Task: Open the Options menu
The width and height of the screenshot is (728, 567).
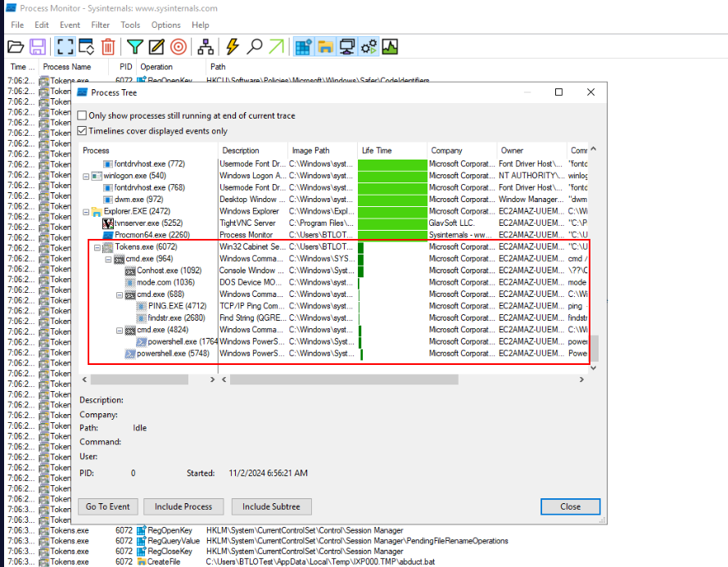Action: point(165,25)
